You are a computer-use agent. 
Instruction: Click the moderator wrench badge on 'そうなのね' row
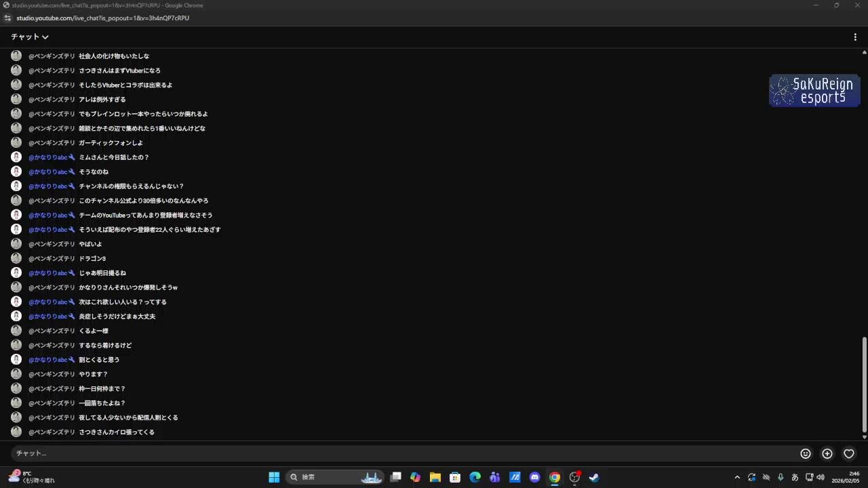72,171
